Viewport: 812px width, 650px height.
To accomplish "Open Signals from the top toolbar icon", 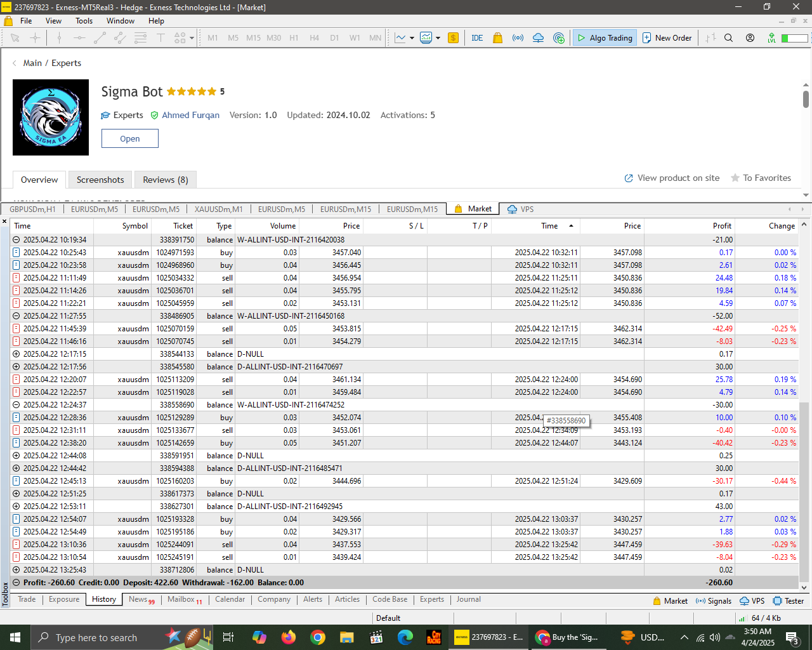I will (x=518, y=38).
